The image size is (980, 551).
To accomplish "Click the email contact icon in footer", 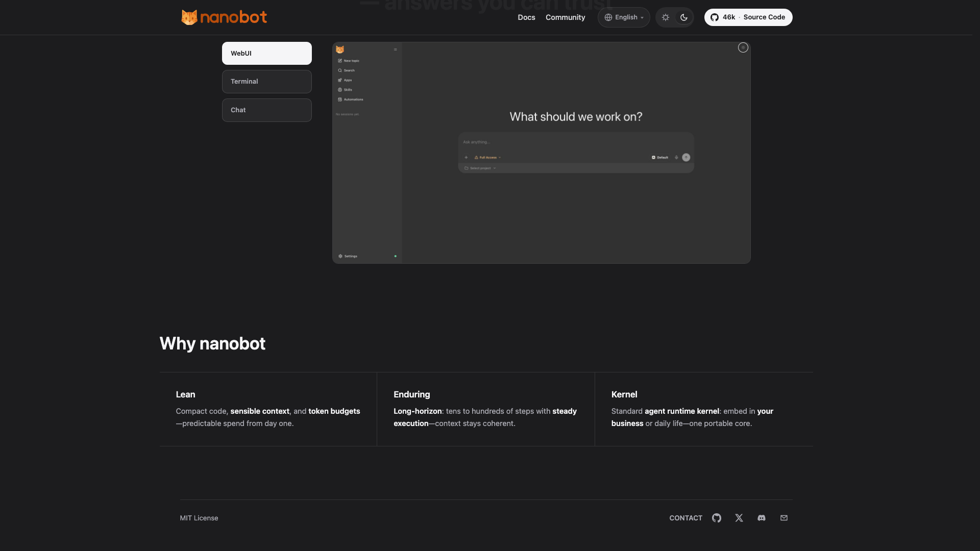I will (784, 518).
